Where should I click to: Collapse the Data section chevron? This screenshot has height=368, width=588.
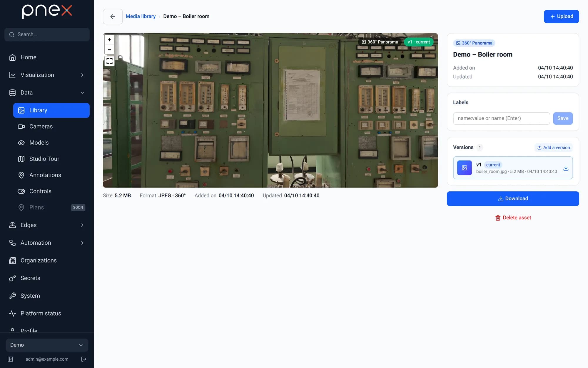coord(82,93)
